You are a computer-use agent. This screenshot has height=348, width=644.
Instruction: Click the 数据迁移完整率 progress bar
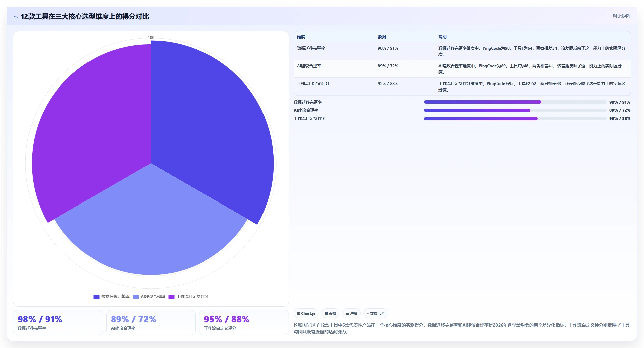click(515, 102)
